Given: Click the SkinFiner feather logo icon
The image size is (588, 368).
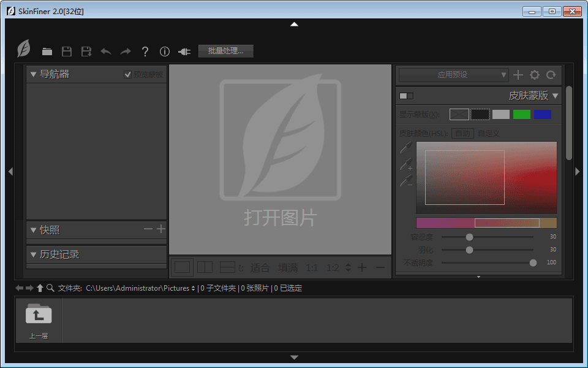Looking at the screenshot, I should click(24, 49).
